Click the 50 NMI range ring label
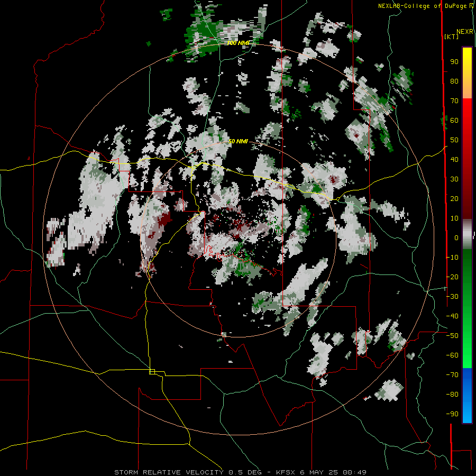Viewport: 476px width, 476px height. pyautogui.click(x=238, y=141)
